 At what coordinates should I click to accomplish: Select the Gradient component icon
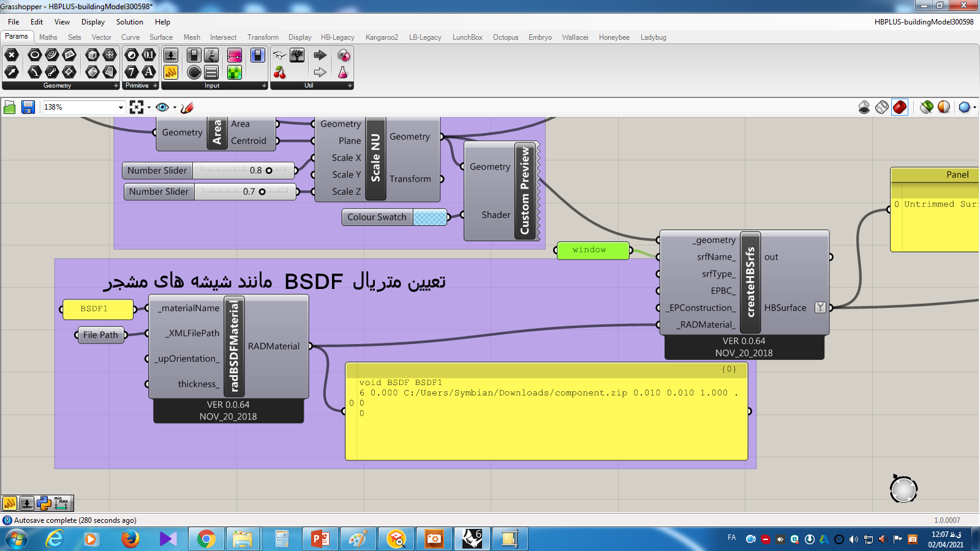234,55
